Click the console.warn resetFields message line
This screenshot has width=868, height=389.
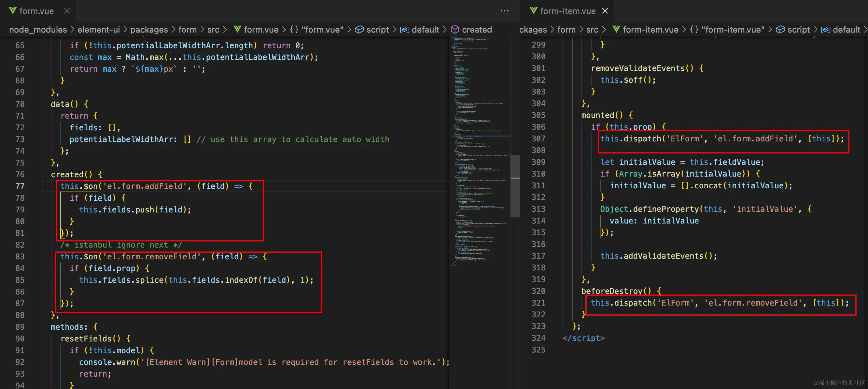pyautogui.click(x=264, y=362)
